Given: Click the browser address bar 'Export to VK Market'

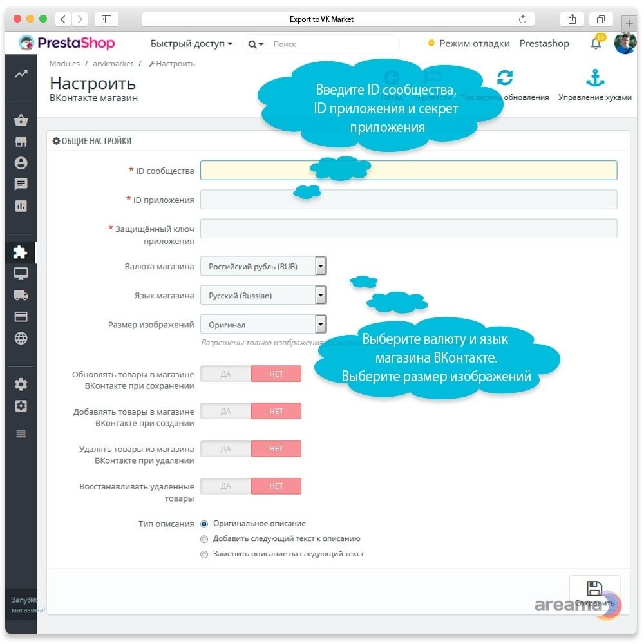Looking at the screenshot, I should tap(337, 19).
